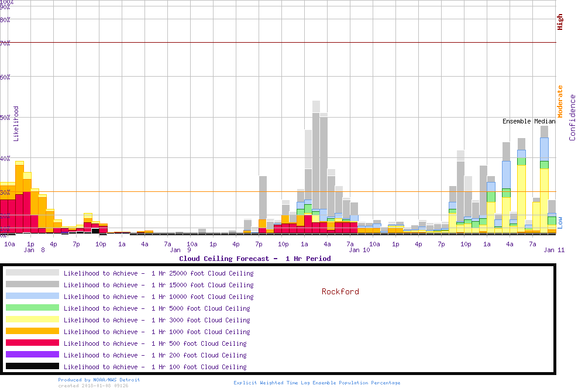Click the Rockford location label

(340, 291)
